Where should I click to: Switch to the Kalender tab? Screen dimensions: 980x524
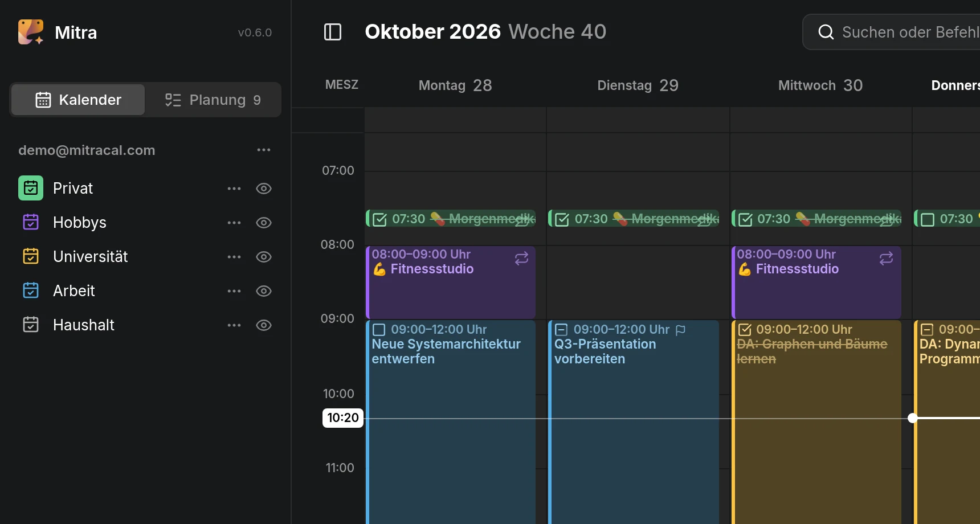[x=78, y=100]
